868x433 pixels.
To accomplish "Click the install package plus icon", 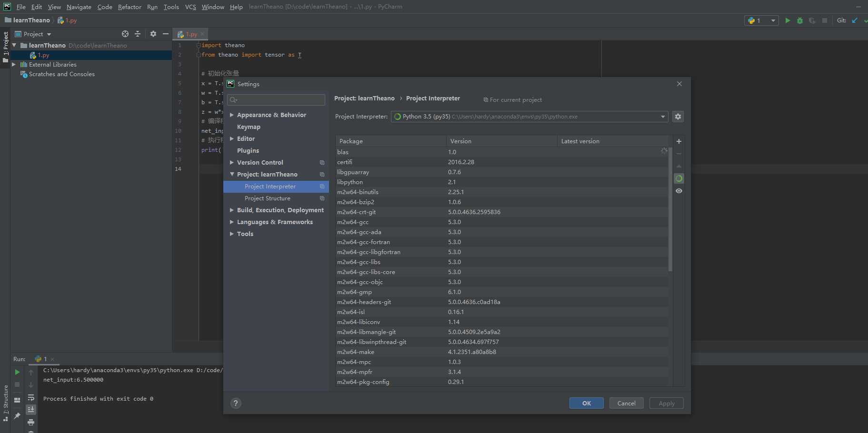I will click(679, 141).
